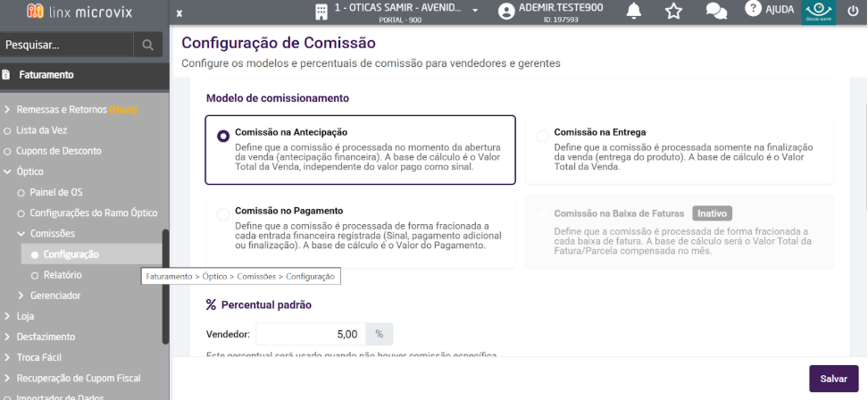
Task: Select Comissão no Pagamento radio
Action: coord(223,214)
